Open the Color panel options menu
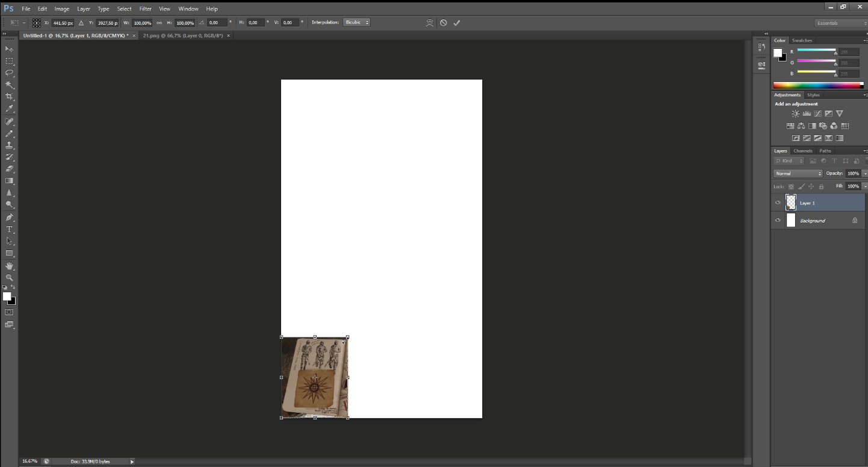This screenshot has height=467, width=868. [865, 40]
